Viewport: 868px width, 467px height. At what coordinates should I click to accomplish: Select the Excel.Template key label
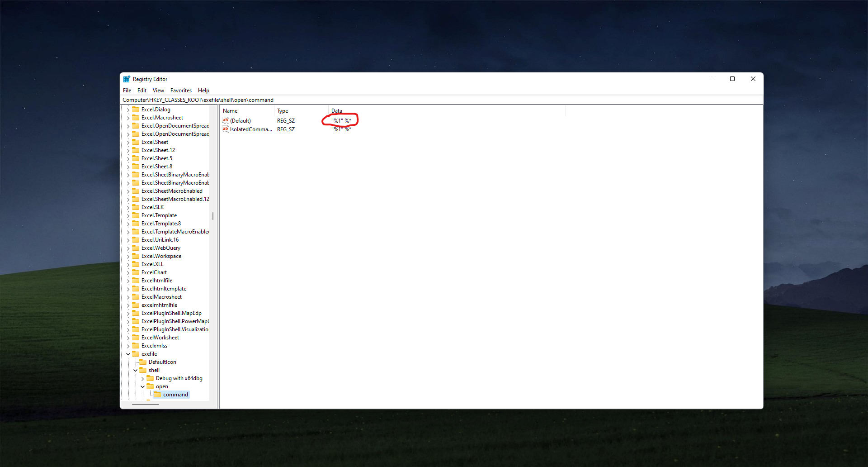[159, 215]
